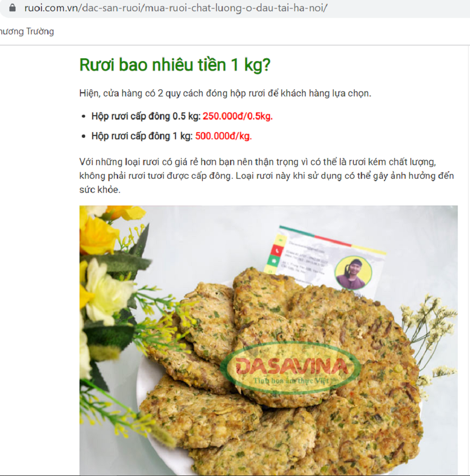Click the red phone icon on business card
This screenshot has height=476, width=470.
pos(277,251)
